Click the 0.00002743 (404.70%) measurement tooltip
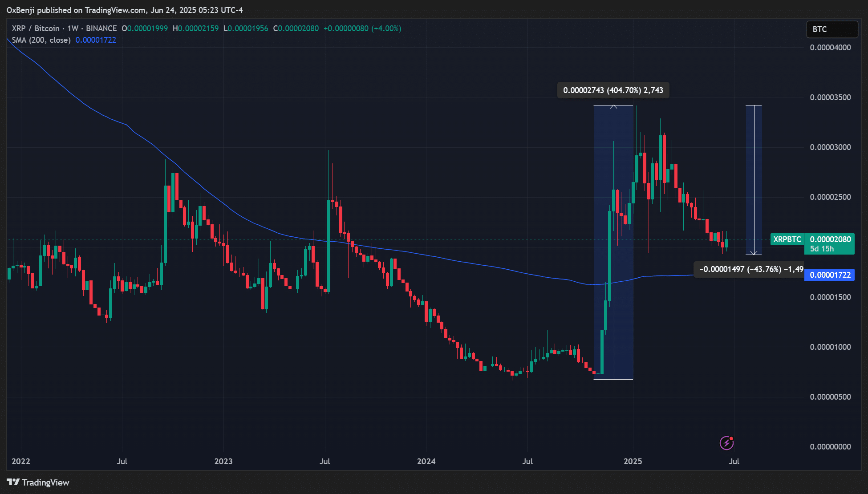The width and height of the screenshot is (868, 494). (x=613, y=90)
